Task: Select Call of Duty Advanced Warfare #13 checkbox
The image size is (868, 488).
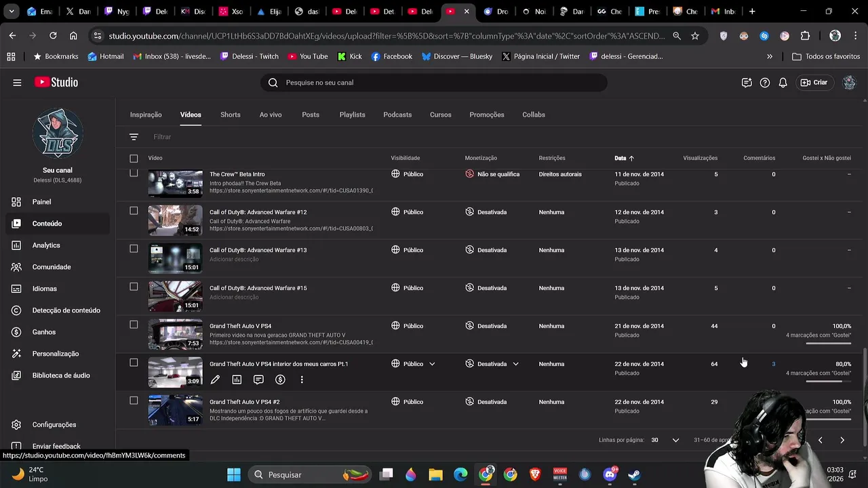Action: click(x=134, y=249)
